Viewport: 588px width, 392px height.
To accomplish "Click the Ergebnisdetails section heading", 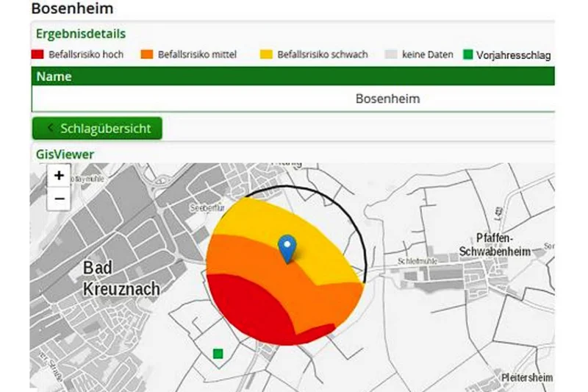I will tap(81, 34).
